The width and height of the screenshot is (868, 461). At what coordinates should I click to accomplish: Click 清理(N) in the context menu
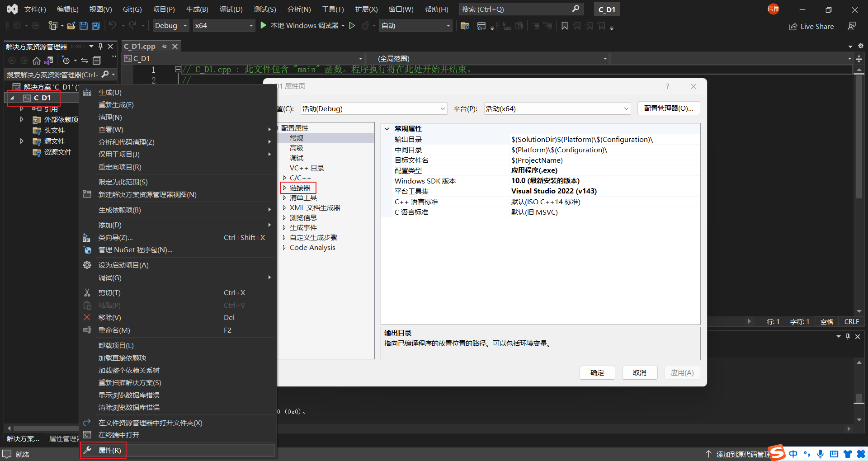point(110,117)
